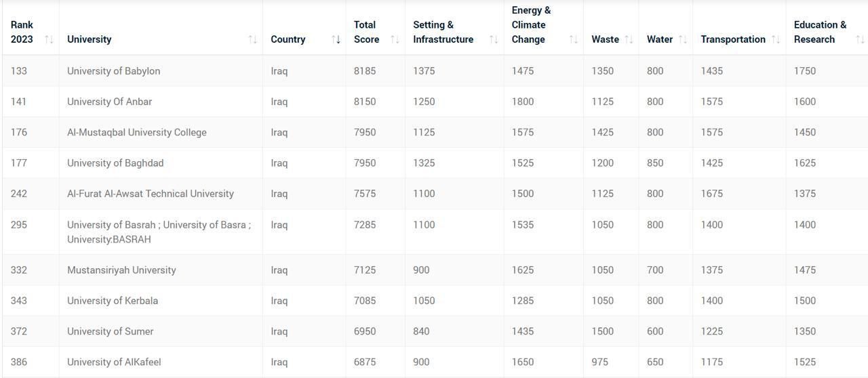Sort using Education & Research arrows
The width and height of the screenshot is (868, 378).
pyautogui.click(x=860, y=39)
